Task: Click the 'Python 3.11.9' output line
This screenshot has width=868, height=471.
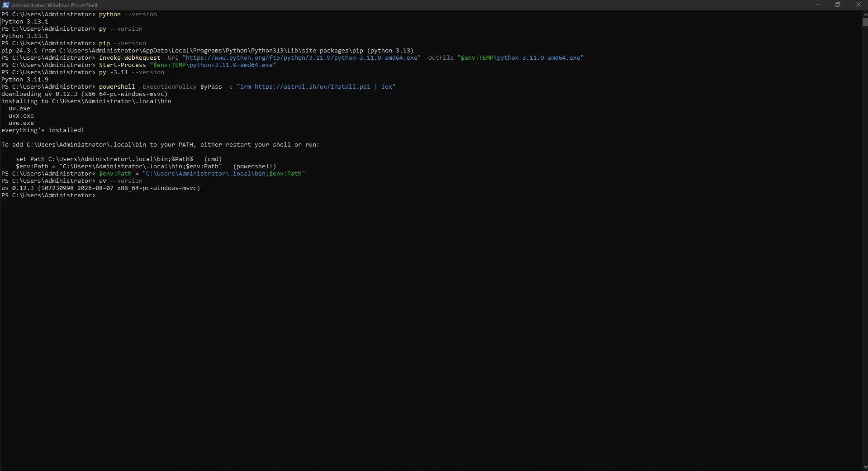Action: pyautogui.click(x=25, y=80)
